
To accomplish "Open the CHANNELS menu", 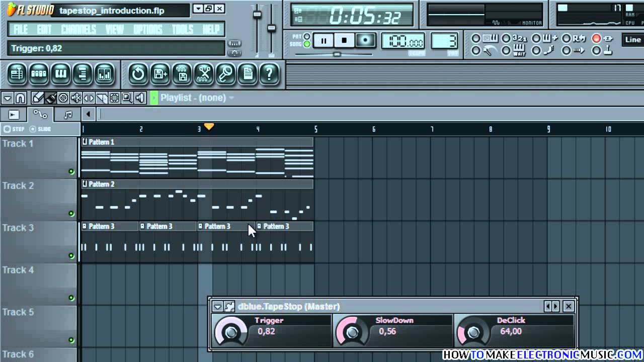I will 78,29.
